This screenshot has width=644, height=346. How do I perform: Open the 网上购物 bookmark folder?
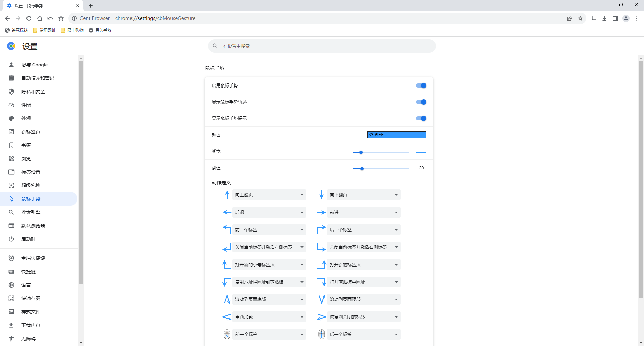coord(72,30)
